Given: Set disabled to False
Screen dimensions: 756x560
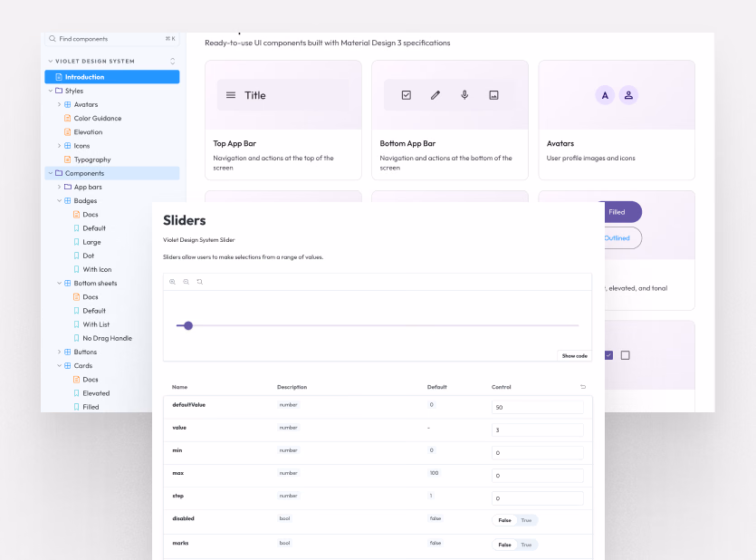Looking at the screenshot, I should tap(504, 520).
